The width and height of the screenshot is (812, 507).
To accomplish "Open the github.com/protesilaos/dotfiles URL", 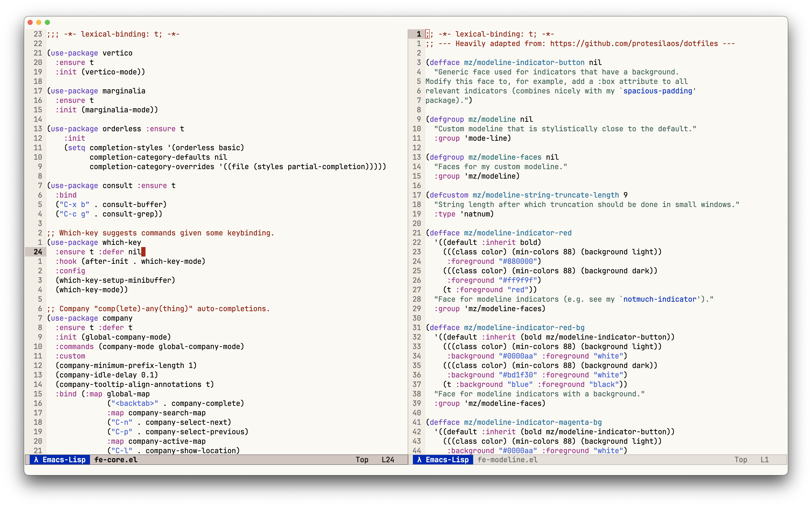I will click(x=634, y=44).
